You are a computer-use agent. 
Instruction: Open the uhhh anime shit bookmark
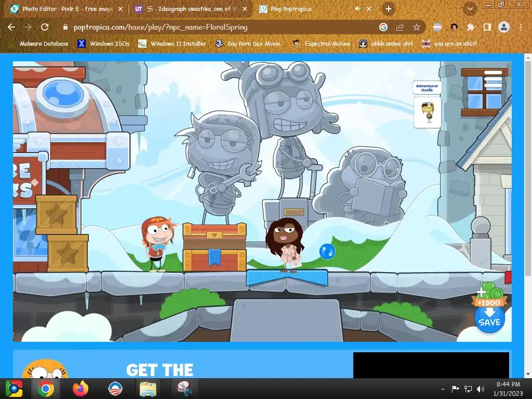pos(386,44)
